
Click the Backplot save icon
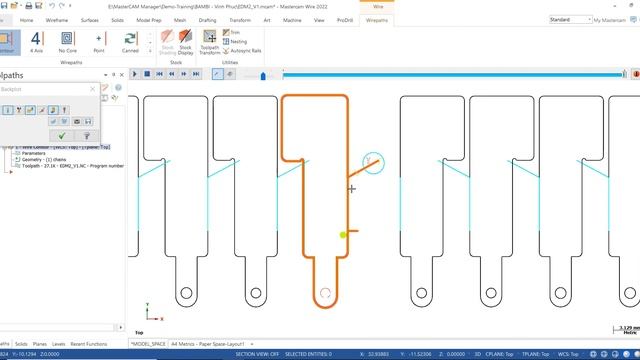pos(88,121)
